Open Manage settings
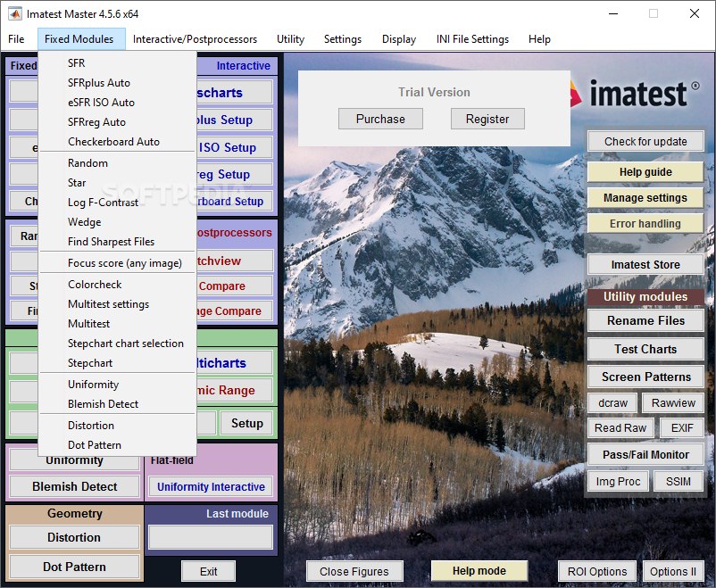Screen dimensions: 716x588 point(645,198)
